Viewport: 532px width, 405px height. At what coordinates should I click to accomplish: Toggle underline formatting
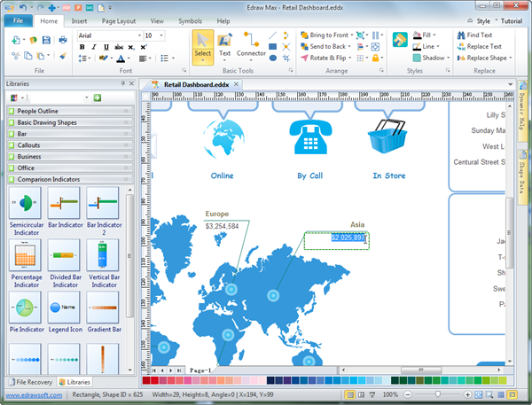[x=105, y=47]
